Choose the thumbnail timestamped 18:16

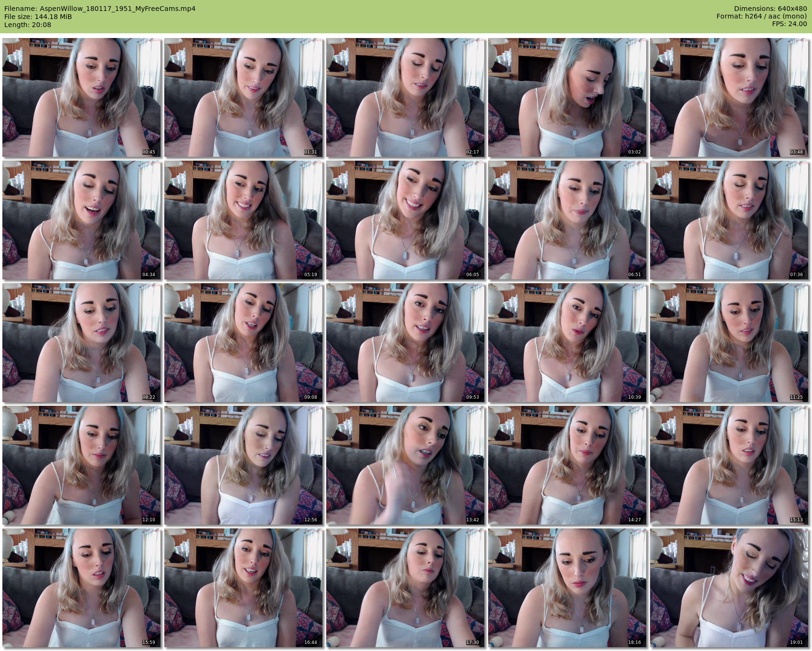(567, 588)
